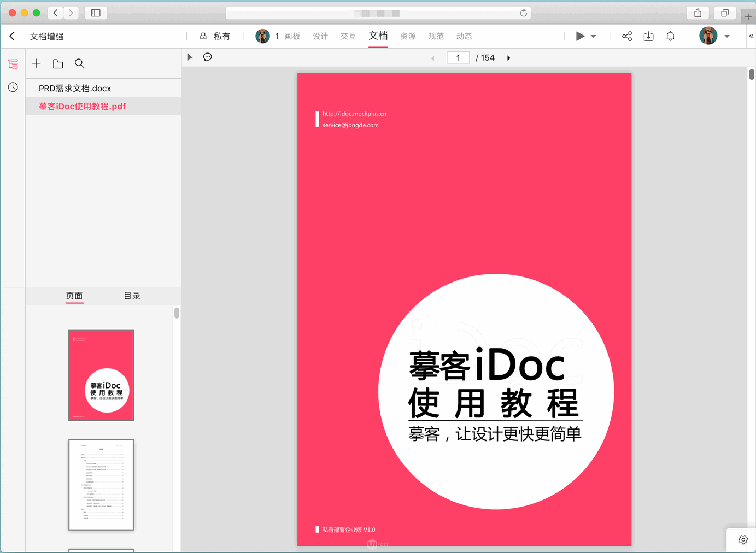Search documents with the magnifier icon

click(80, 64)
